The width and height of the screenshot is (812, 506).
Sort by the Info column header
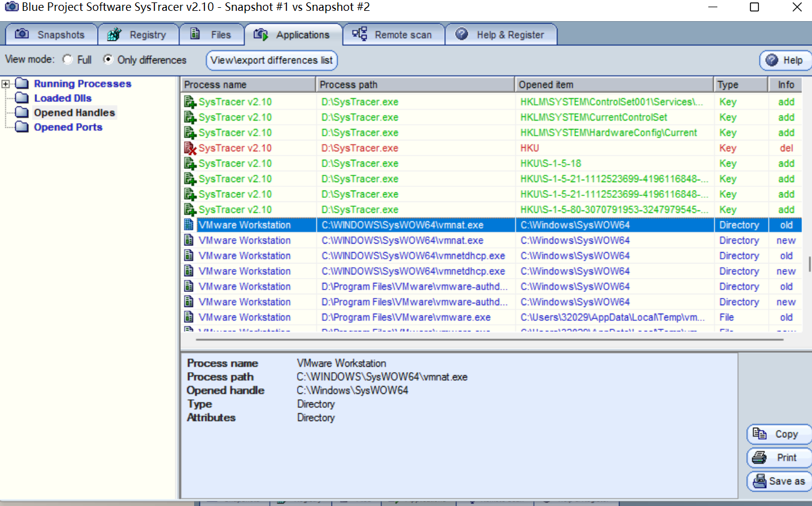(785, 84)
